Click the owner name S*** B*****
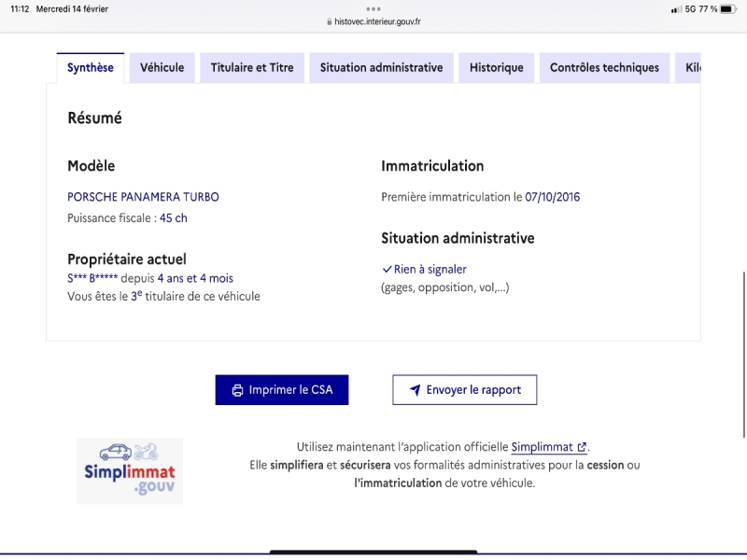This screenshot has width=747, height=560. tap(92, 278)
